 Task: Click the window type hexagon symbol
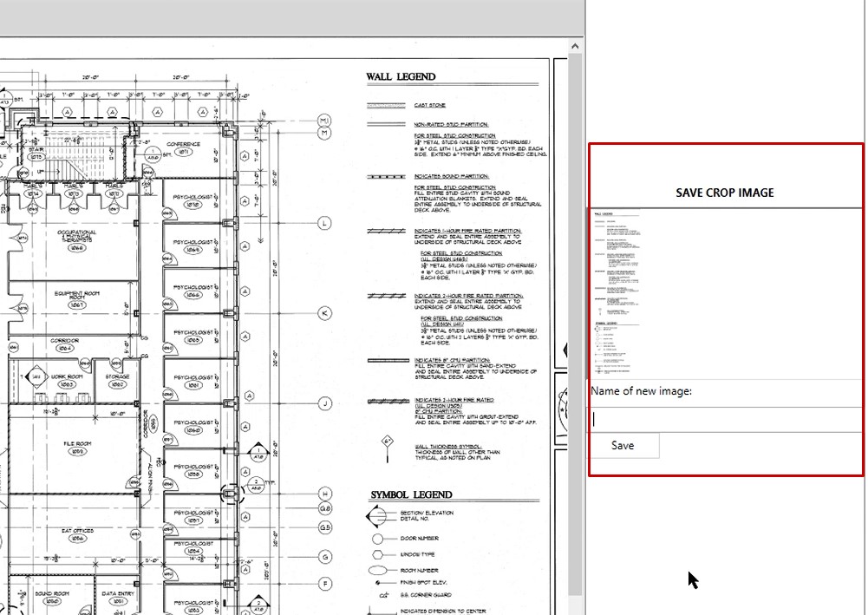tap(377, 553)
